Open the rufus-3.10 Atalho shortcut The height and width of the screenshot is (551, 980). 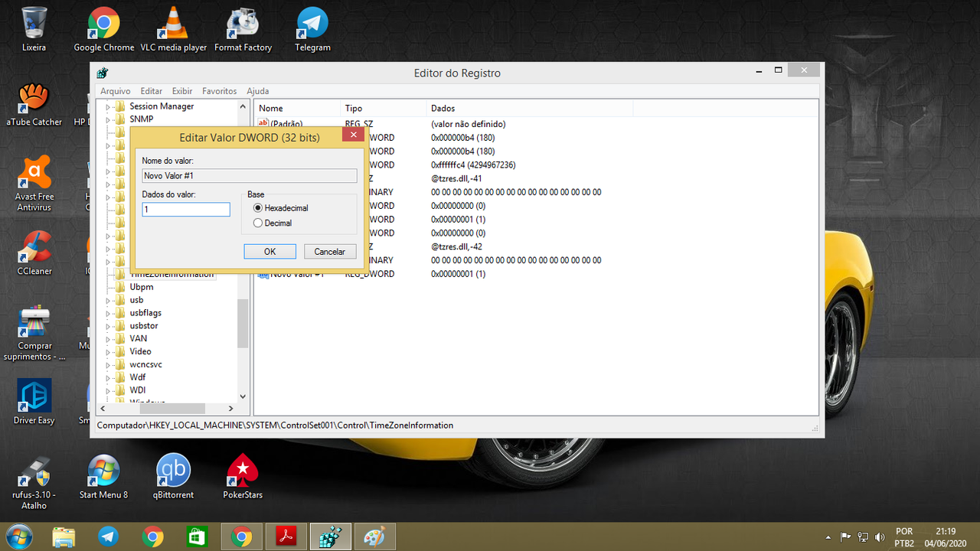click(34, 482)
